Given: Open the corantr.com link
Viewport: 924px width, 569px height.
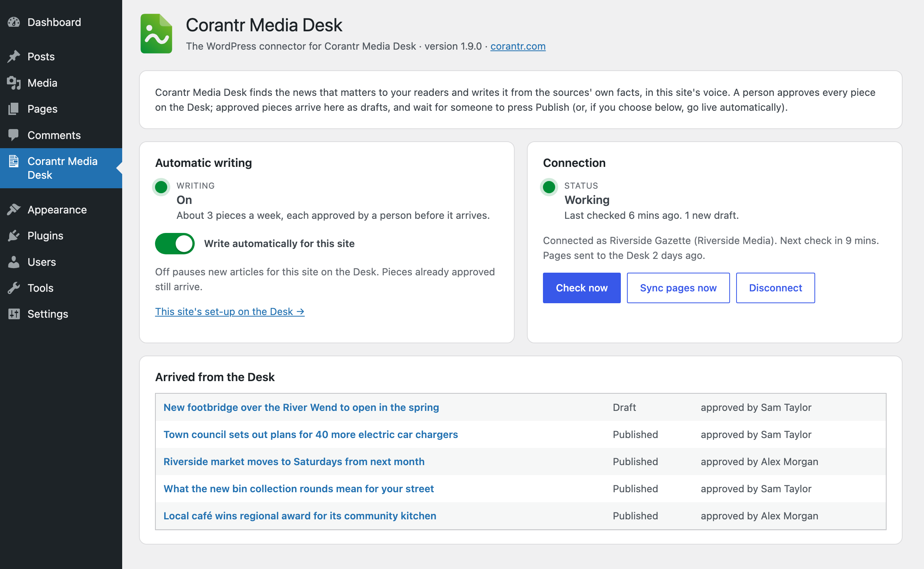Looking at the screenshot, I should pos(518,46).
